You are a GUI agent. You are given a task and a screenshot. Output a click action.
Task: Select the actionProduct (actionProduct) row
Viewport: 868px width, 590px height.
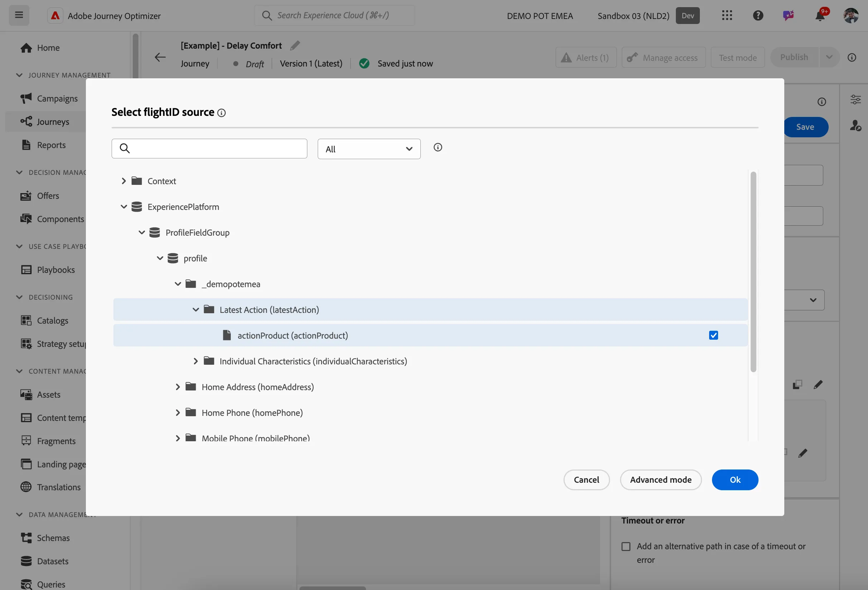pos(430,335)
